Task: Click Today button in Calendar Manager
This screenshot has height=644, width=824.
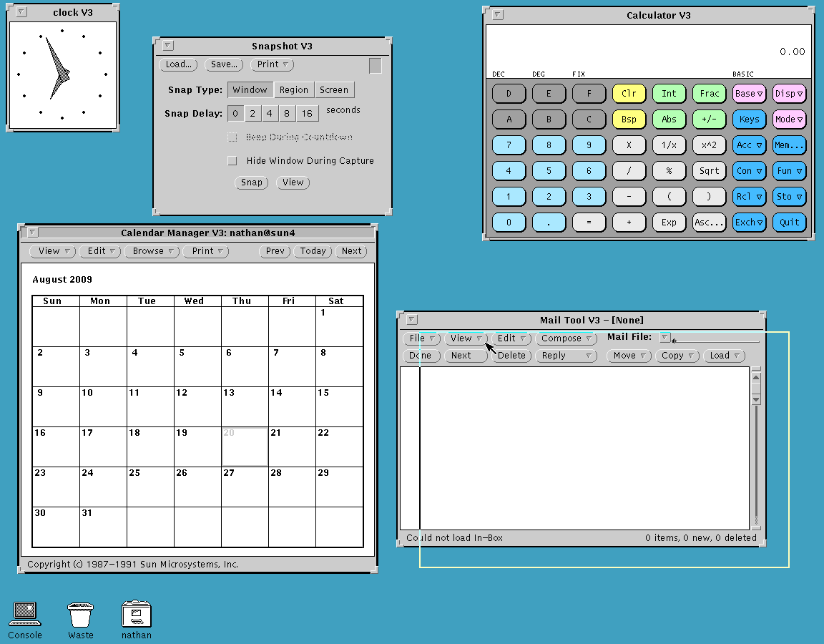Action: coord(313,251)
